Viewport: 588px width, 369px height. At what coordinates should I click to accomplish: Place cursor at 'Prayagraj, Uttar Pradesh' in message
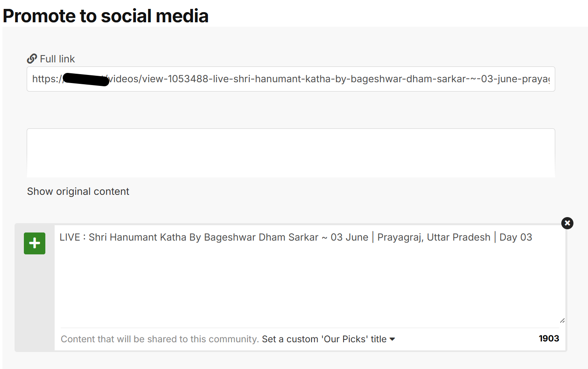tap(434, 237)
